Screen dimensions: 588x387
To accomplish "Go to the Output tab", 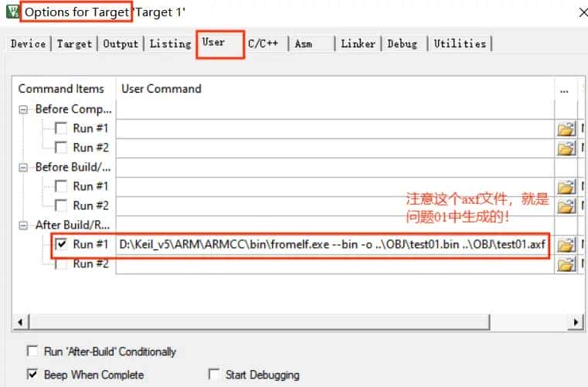I will pos(121,44).
